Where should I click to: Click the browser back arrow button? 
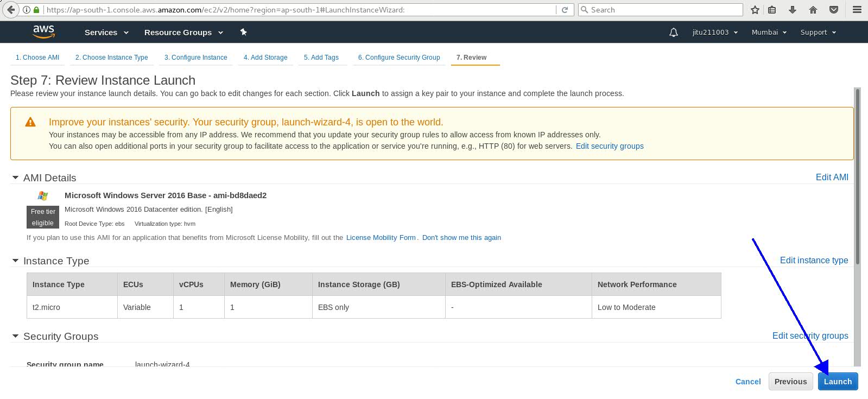pyautogui.click(x=11, y=10)
